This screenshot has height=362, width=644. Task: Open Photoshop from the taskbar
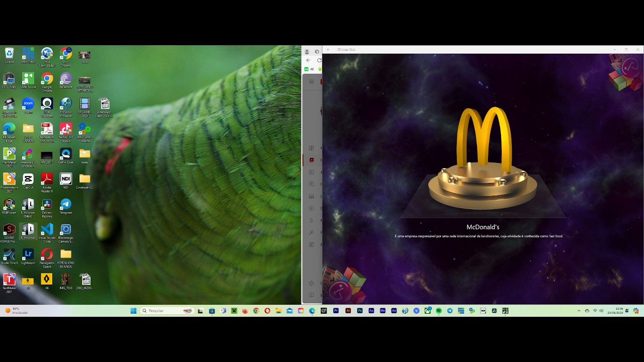click(360, 311)
